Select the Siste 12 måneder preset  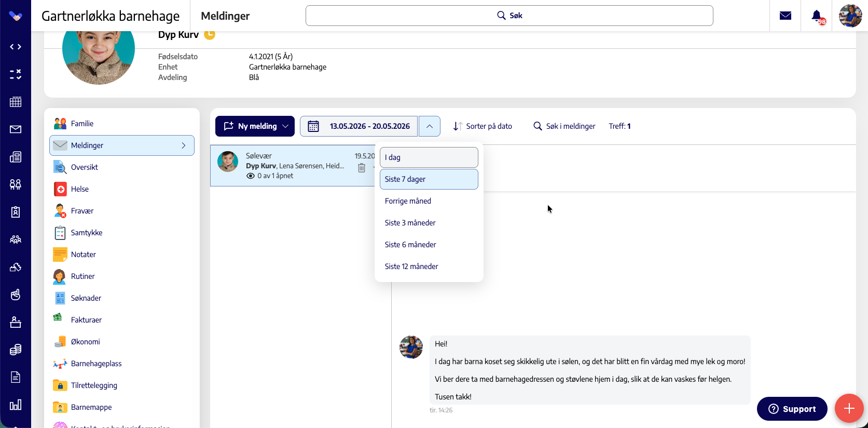click(x=429, y=266)
